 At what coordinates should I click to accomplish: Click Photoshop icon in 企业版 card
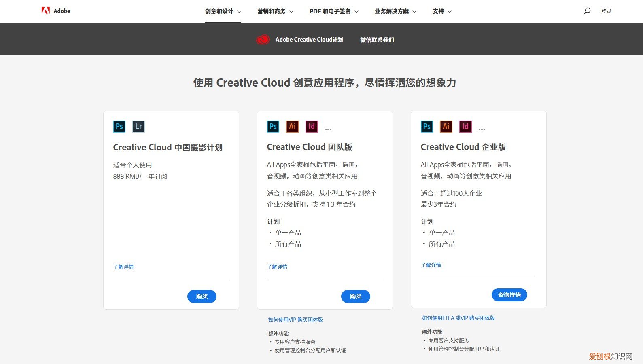point(427,127)
